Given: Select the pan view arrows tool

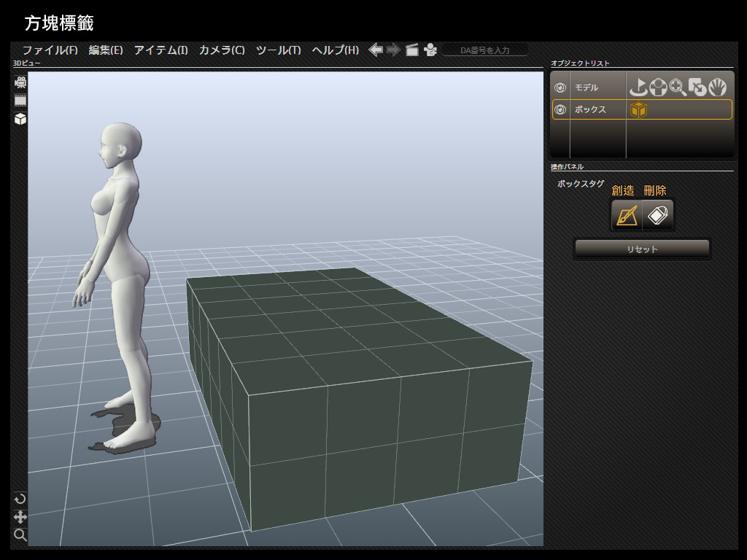Looking at the screenshot, I should [20, 517].
